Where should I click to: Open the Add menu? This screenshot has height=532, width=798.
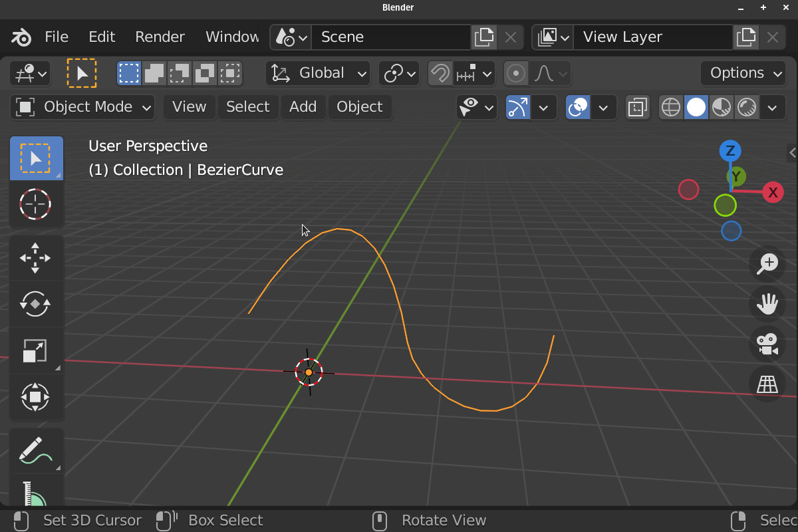303,107
